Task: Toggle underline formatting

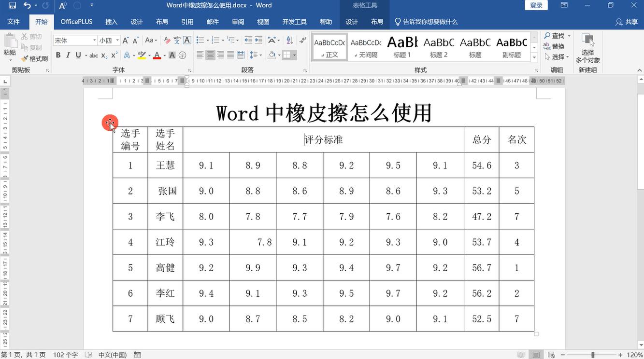Action: pyautogui.click(x=78, y=55)
